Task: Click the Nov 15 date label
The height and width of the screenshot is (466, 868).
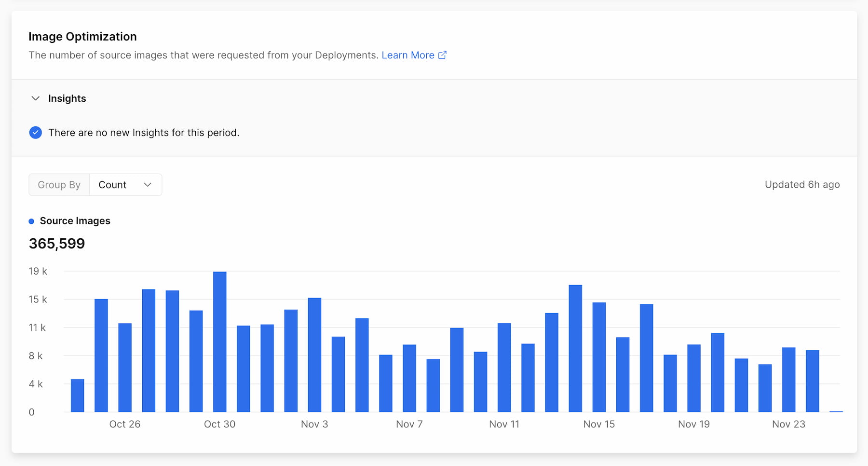Action: click(x=599, y=424)
